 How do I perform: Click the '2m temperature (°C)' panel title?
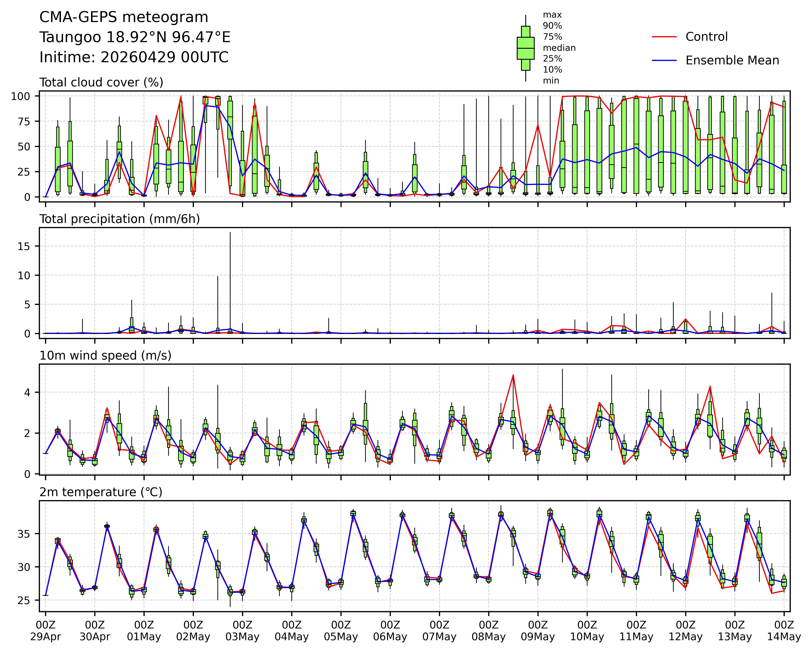[101, 492]
